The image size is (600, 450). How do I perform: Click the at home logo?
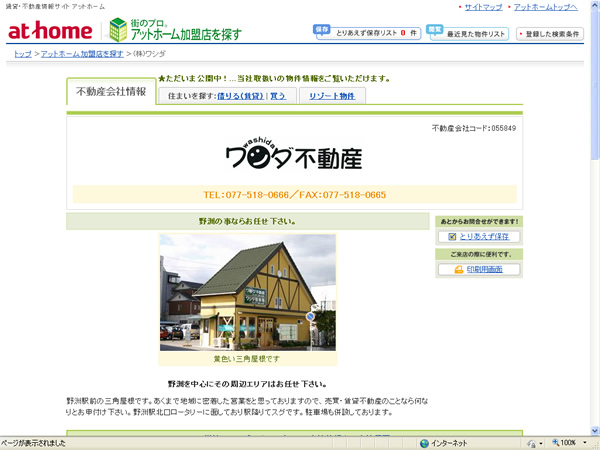(x=50, y=31)
